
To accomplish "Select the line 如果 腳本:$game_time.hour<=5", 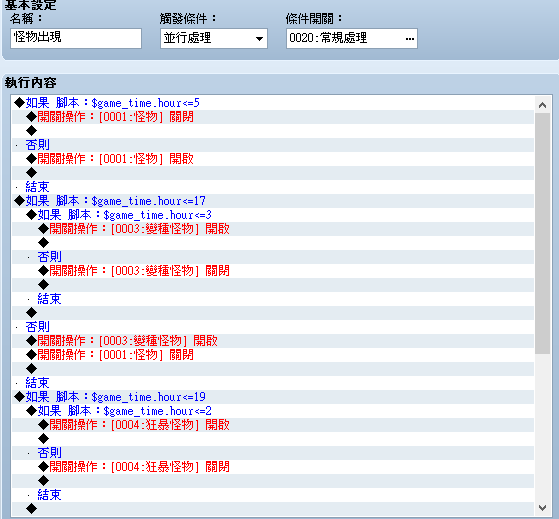I will pyautogui.click(x=273, y=103).
